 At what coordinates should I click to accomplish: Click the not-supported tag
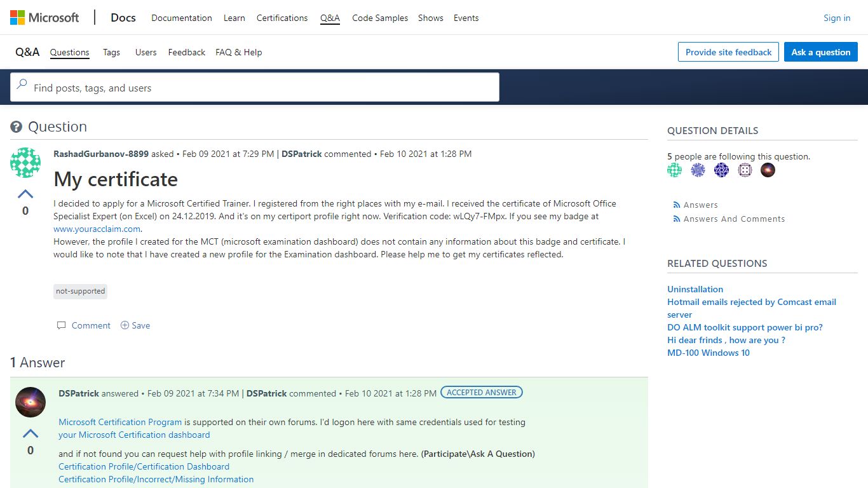(81, 291)
